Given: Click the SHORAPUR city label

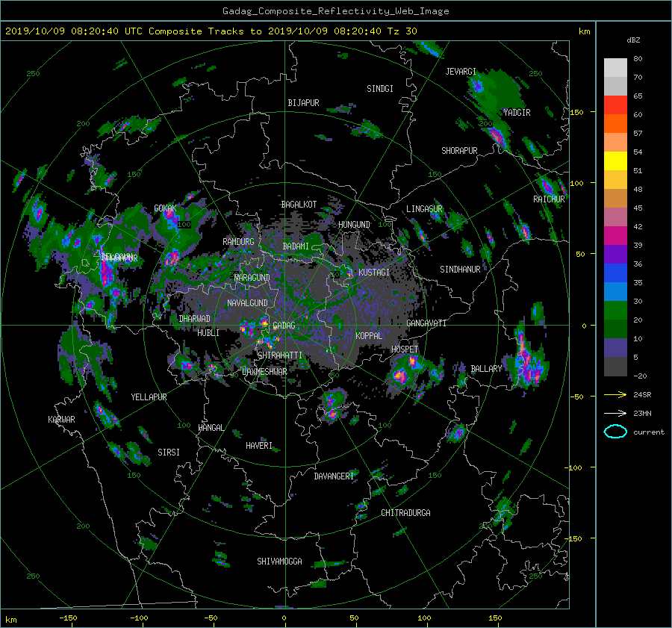Looking at the screenshot, I should 459,150.
